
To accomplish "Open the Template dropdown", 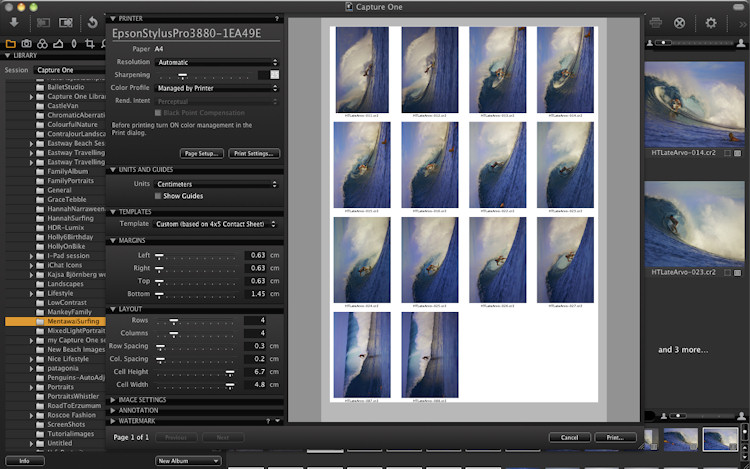I will (216, 224).
